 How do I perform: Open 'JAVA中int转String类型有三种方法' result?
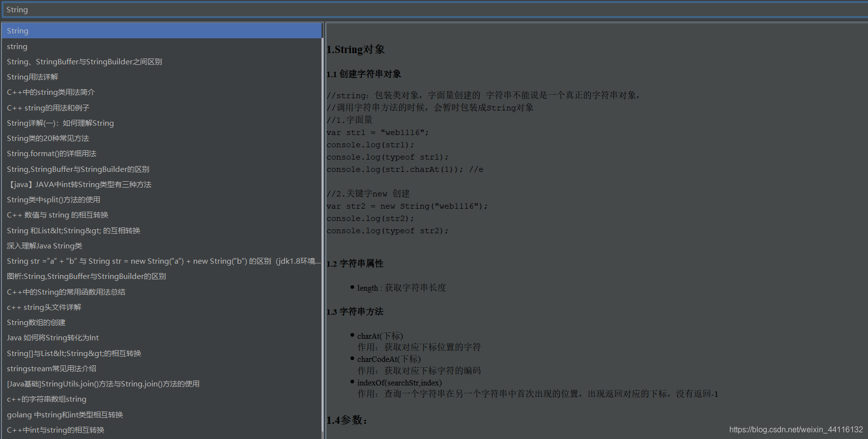click(x=162, y=184)
